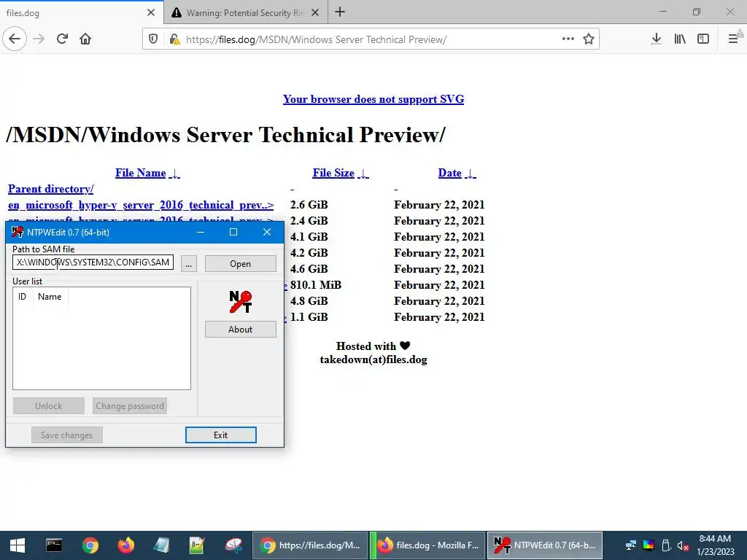Click the tracking protection shield icon

(153, 39)
